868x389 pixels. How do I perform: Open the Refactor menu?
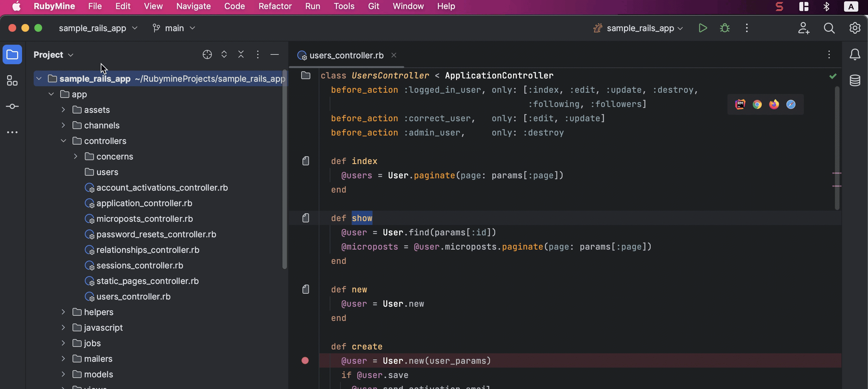275,6
